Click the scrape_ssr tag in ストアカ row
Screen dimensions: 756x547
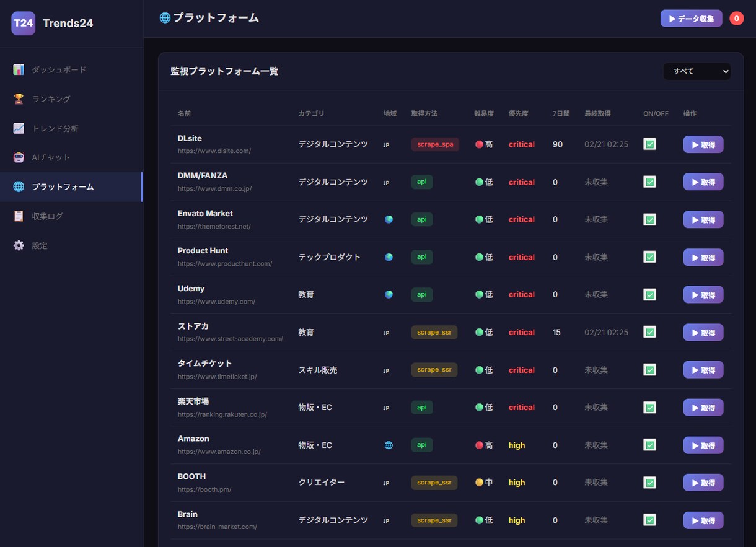(x=434, y=332)
